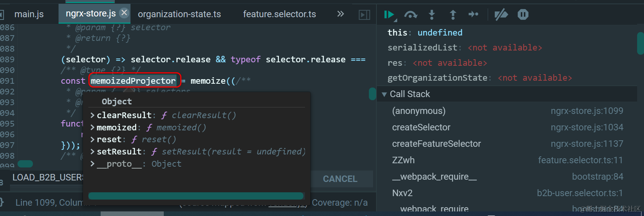Open organization-state.ts tab
This screenshot has width=644, height=216.
(x=179, y=14)
